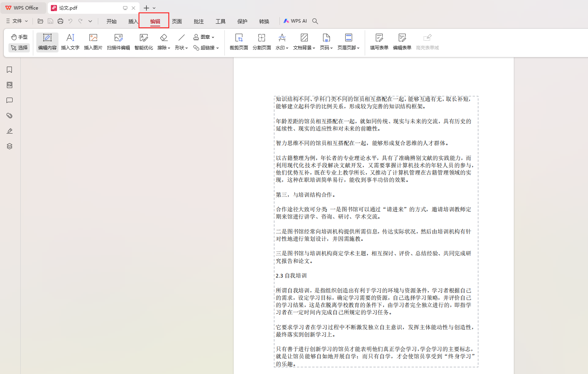Activate 裁剪页面 tool
Viewport: 588px width, 374px height.
click(239, 42)
